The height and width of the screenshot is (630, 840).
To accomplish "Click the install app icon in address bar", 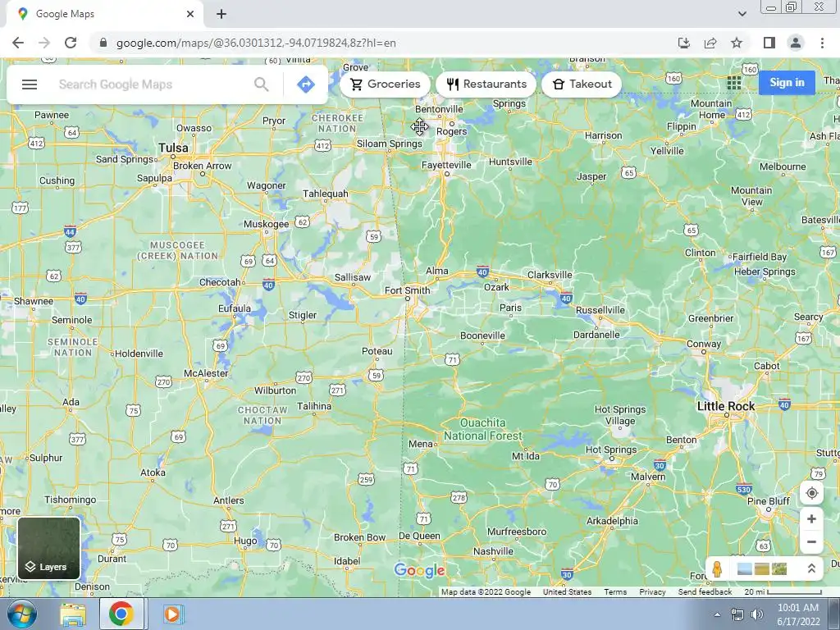I will point(684,43).
